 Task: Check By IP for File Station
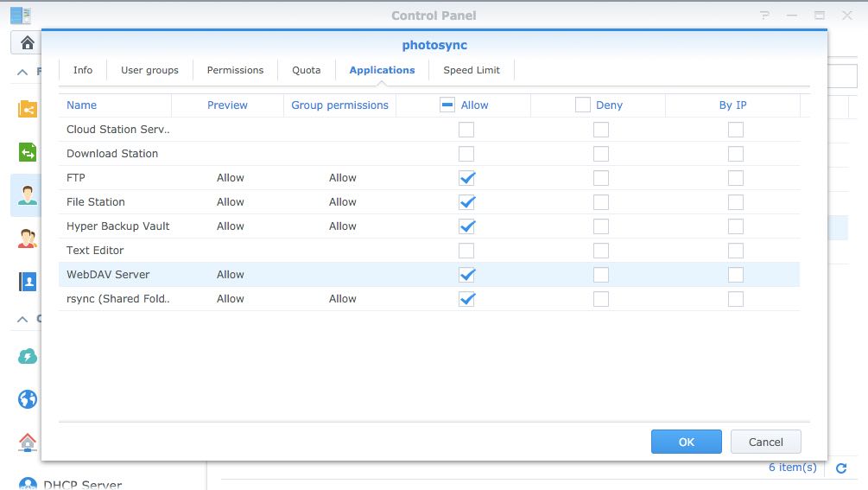coord(735,202)
